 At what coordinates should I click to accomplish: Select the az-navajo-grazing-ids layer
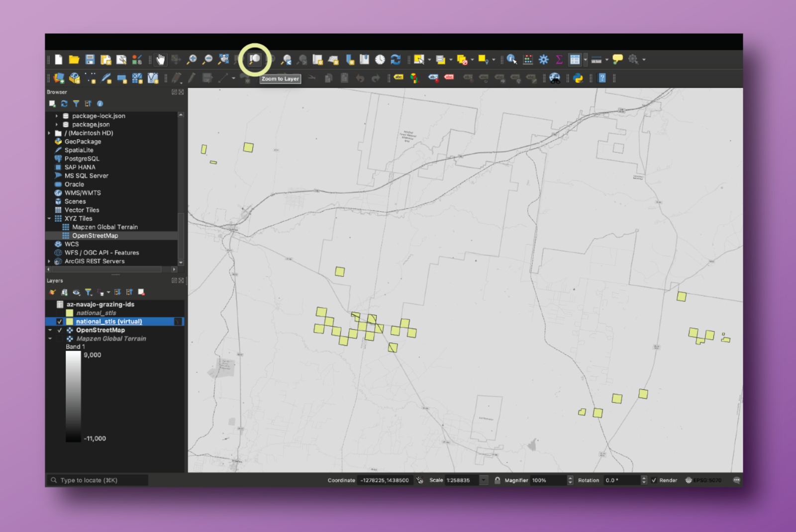coord(100,304)
